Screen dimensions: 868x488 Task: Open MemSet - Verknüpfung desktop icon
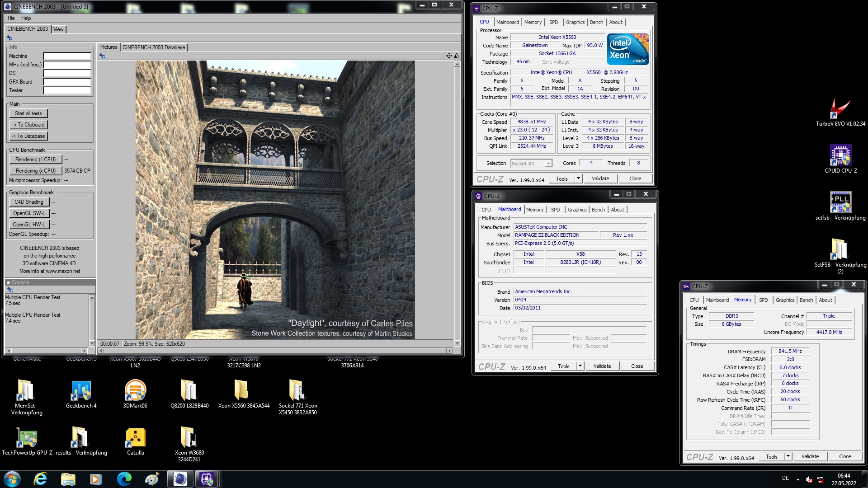(27, 397)
